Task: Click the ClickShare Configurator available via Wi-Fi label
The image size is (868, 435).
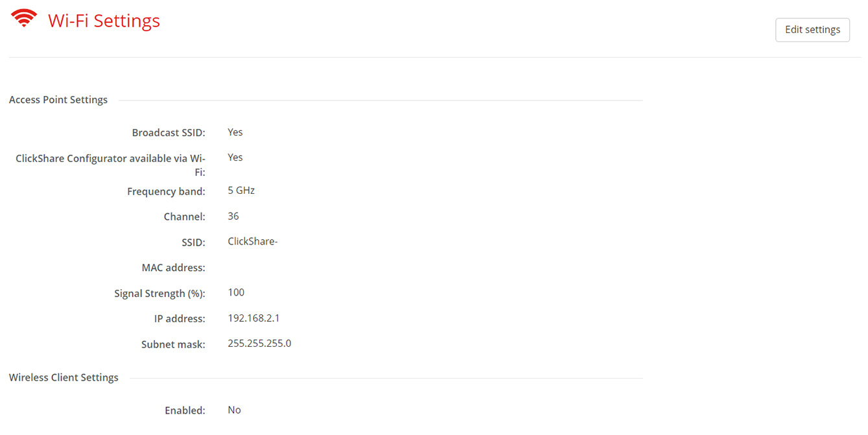Action: pyautogui.click(x=110, y=165)
